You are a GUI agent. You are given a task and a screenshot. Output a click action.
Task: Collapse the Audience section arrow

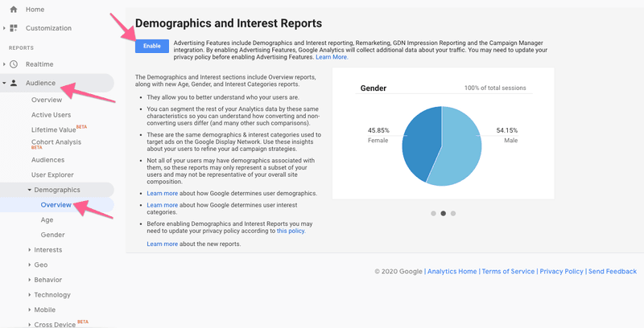click(4, 83)
